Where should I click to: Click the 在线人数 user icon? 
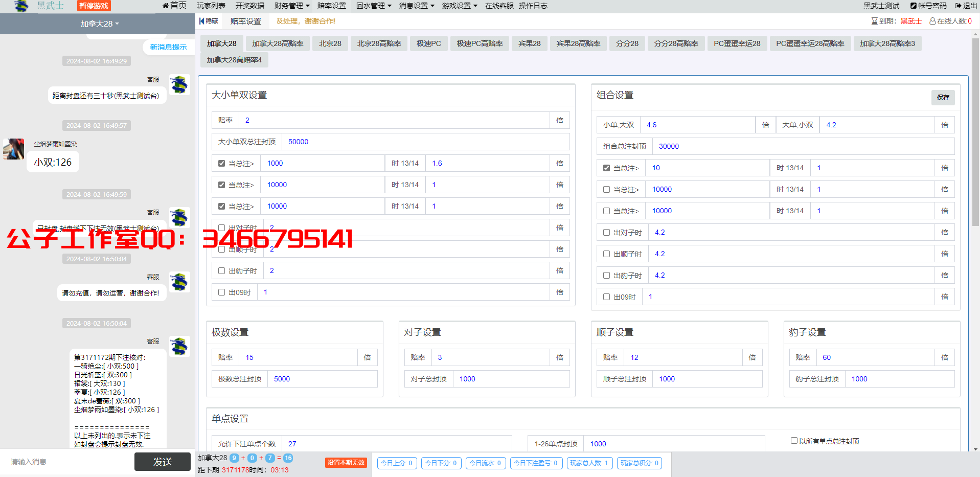(x=932, y=21)
